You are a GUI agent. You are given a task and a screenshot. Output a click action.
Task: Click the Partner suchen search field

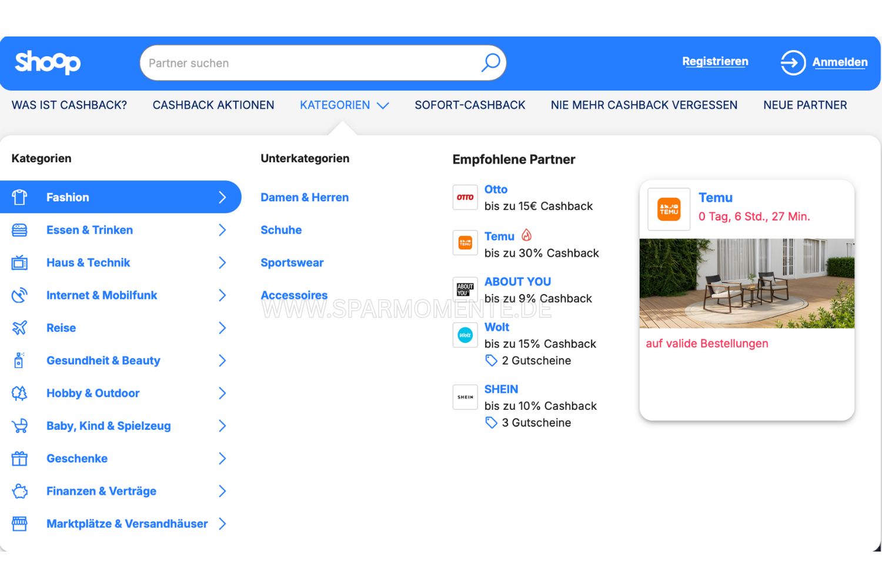323,63
